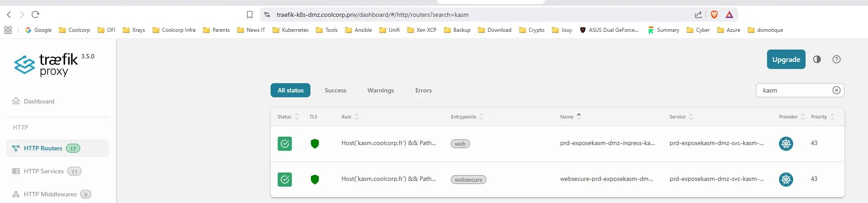Reload the page with the refresh icon
This screenshot has height=203, width=868.
(x=35, y=15)
